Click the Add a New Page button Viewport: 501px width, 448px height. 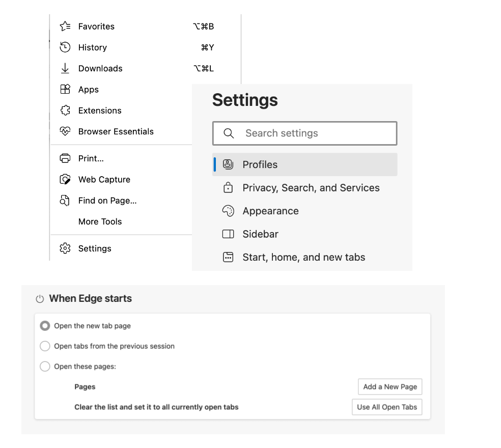pyautogui.click(x=390, y=387)
